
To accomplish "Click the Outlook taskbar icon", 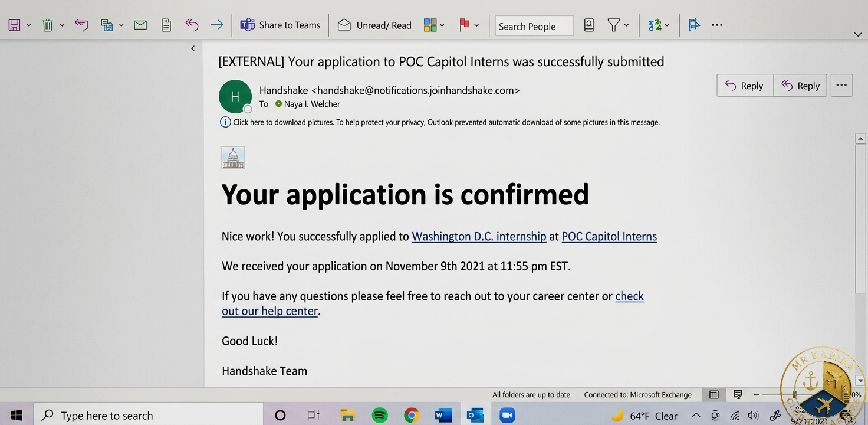I will [475, 415].
